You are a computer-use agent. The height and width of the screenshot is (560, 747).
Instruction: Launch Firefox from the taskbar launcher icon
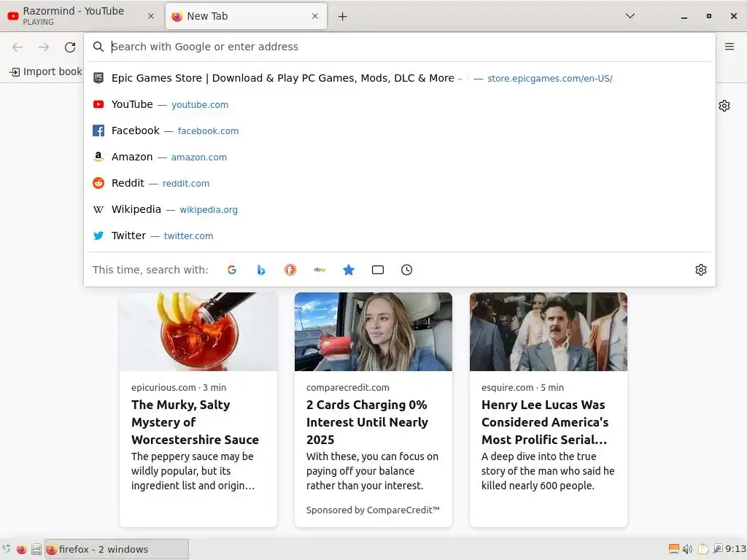click(21, 549)
